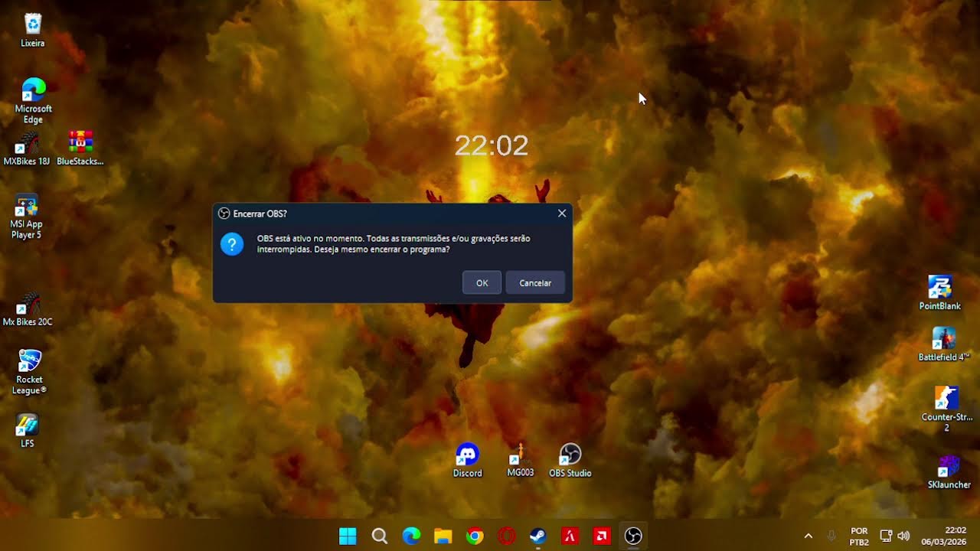Image resolution: width=980 pixels, height=551 pixels.
Task: Open Steam from the taskbar
Action: click(538, 536)
